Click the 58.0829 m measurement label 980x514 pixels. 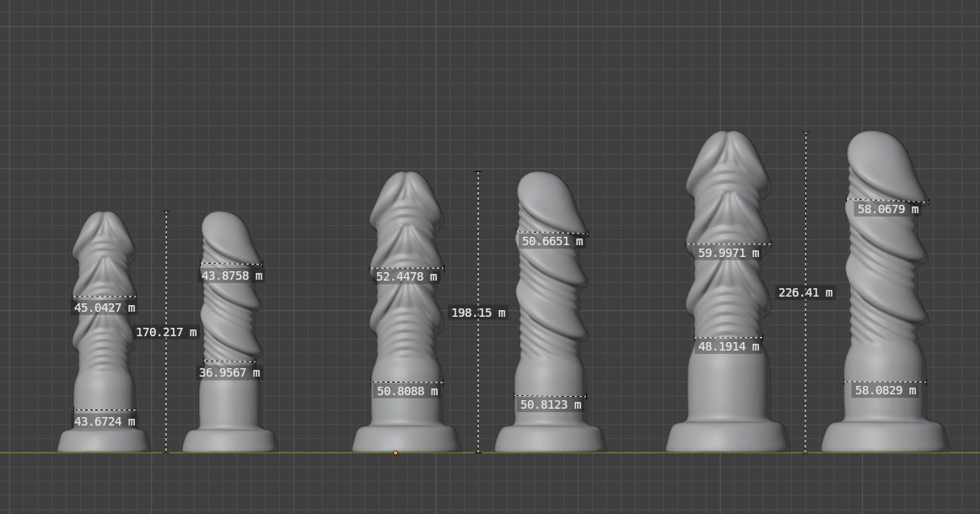pos(886,390)
